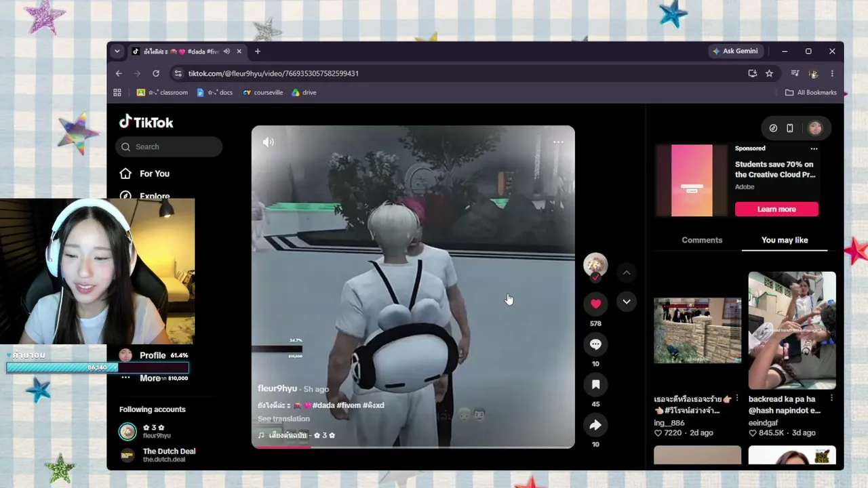Mute the tab via its speaker icon
The image size is (868, 488).
(x=226, y=52)
